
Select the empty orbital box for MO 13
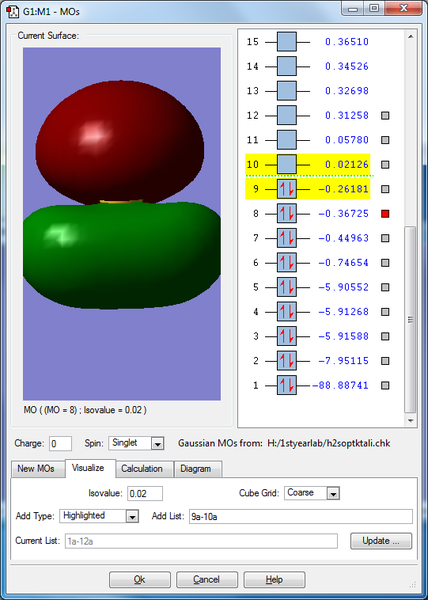[286, 91]
